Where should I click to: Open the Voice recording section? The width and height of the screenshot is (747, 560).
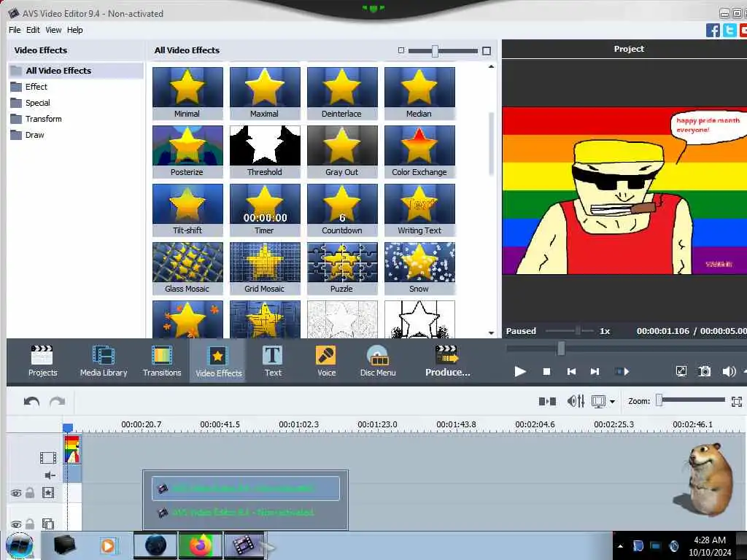(326, 362)
